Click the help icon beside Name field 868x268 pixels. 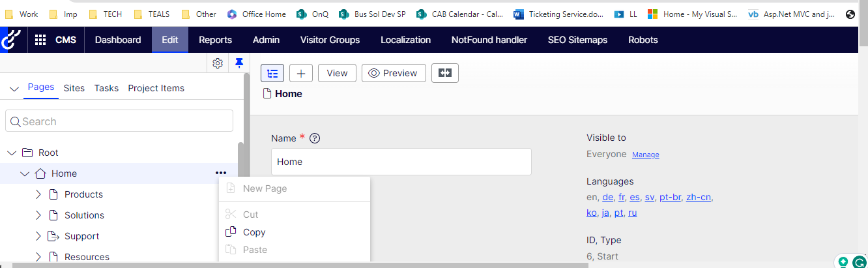(315, 138)
